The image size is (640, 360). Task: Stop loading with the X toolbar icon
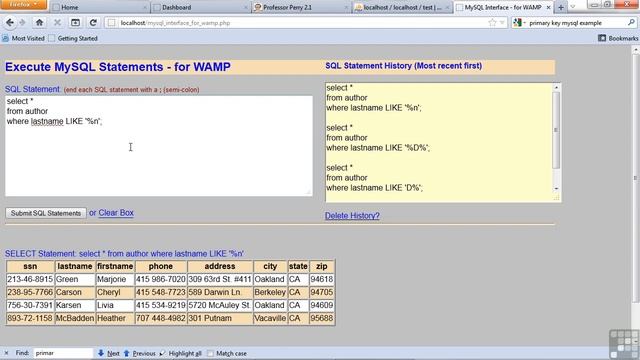tap(57, 23)
